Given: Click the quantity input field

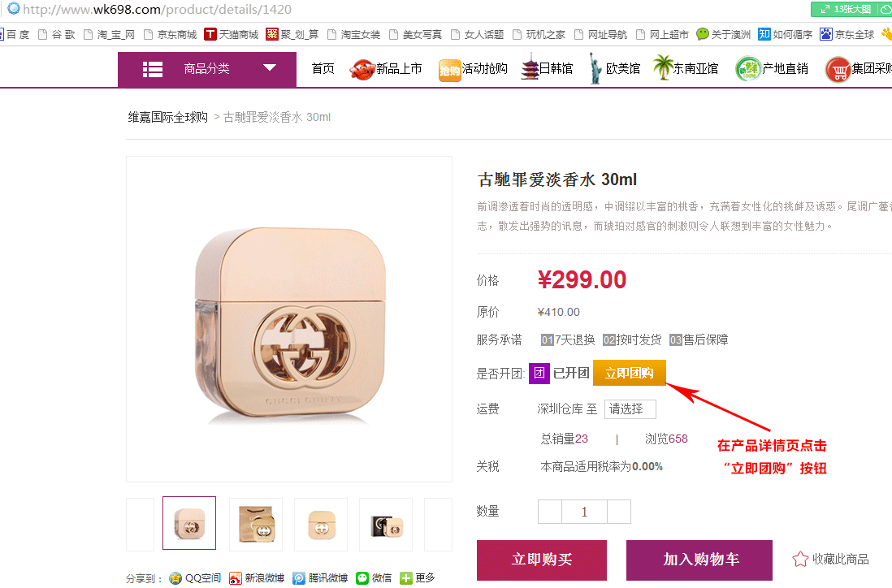Looking at the screenshot, I should click(584, 512).
